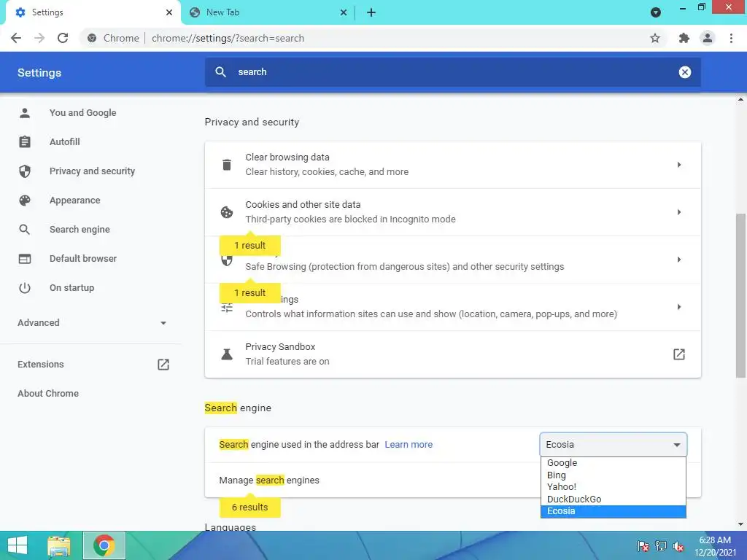747x560 pixels.
Task: Open Autofill settings
Action: tap(65, 142)
